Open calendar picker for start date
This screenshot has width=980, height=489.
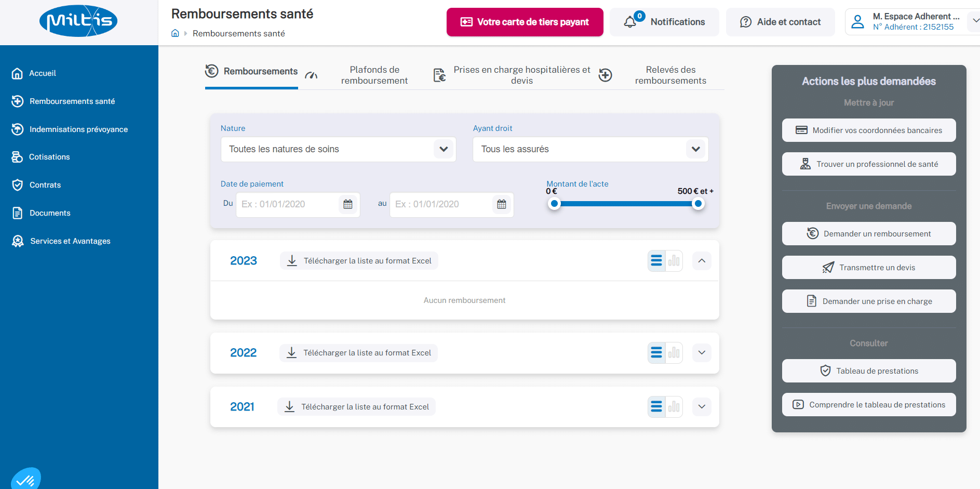[348, 204]
